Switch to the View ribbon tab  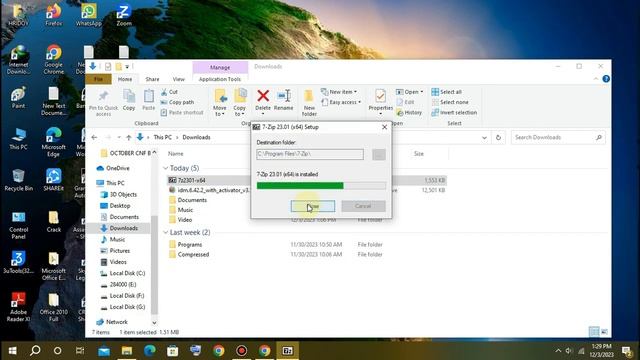(178, 79)
